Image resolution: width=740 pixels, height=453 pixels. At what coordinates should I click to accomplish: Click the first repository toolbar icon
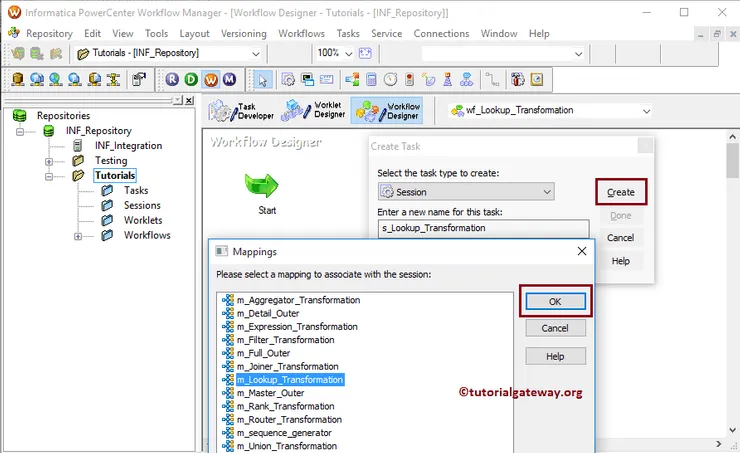pyautogui.click(x=18, y=53)
